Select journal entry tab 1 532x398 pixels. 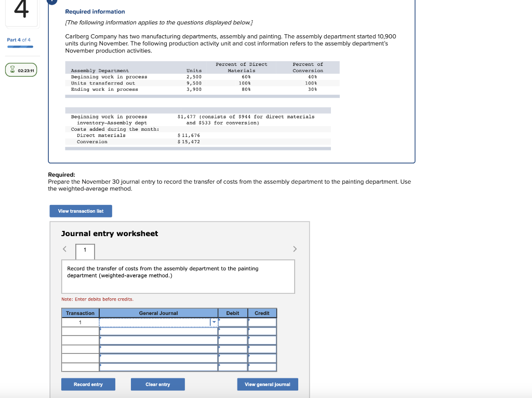[x=85, y=251]
